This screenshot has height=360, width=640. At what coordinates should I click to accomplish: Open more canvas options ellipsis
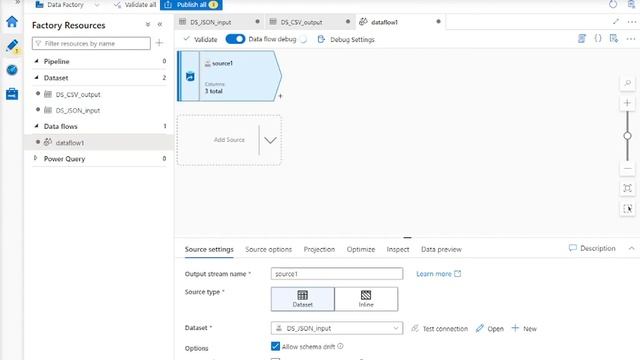(x=631, y=39)
